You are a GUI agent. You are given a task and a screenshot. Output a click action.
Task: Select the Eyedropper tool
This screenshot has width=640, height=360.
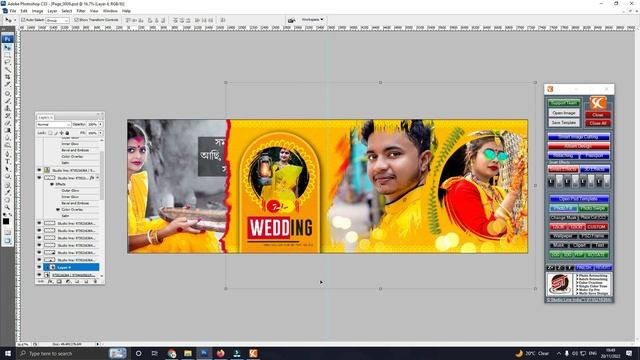pyautogui.click(x=7, y=192)
